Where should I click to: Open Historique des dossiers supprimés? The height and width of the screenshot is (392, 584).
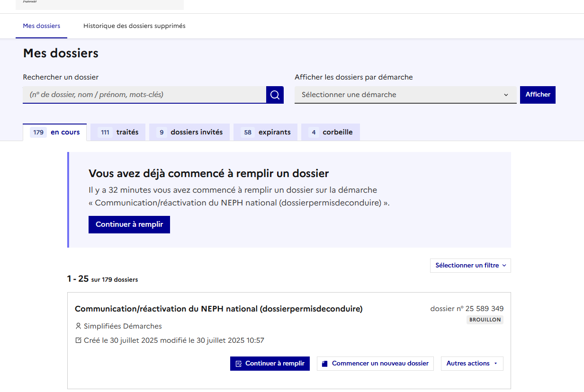135,26
